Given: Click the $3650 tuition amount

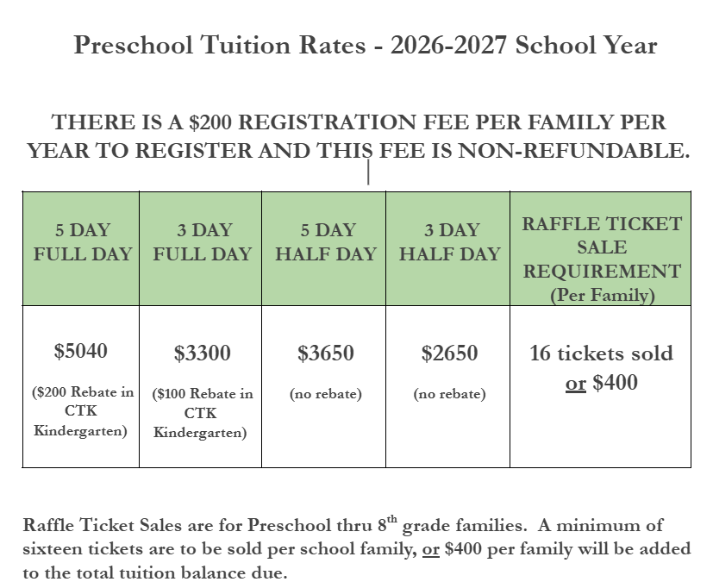Looking at the screenshot, I should coord(326,353).
